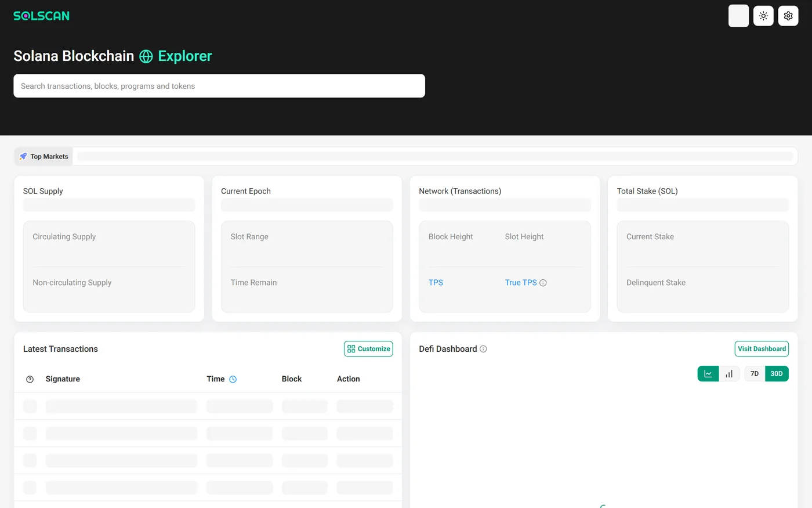Screen dimensions: 812x508
Task: Click the Defi Dashboard heading
Action: pyautogui.click(x=448, y=349)
